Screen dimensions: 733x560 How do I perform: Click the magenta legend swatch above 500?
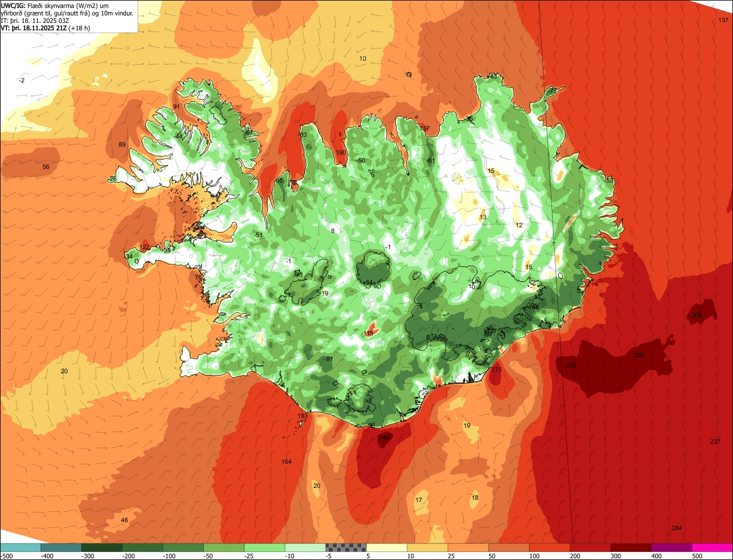712,547
